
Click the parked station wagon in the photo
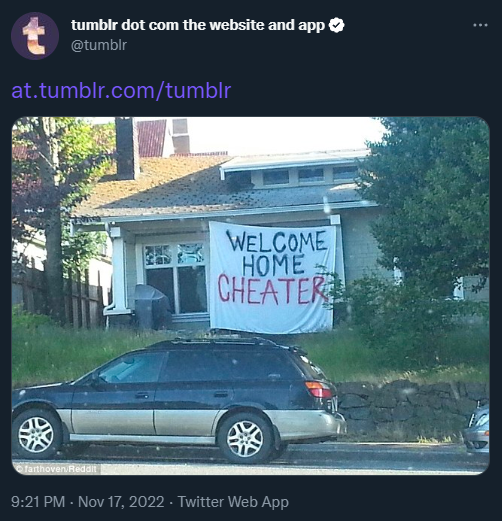pyautogui.click(x=179, y=400)
